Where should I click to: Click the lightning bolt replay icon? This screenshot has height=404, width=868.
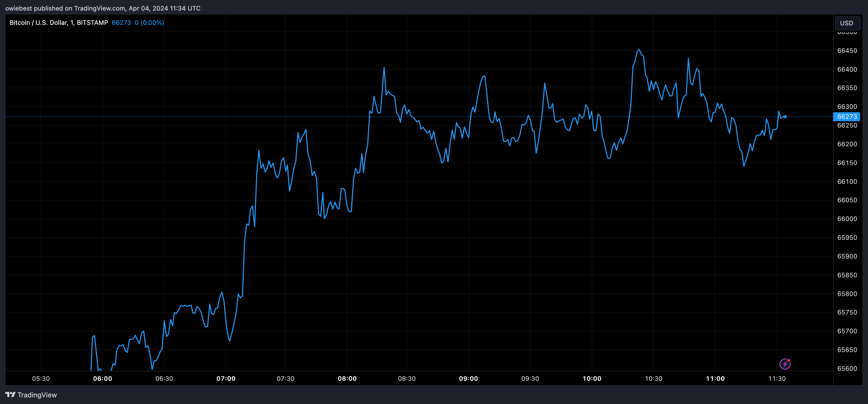pyautogui.click(x=785, y=364)
